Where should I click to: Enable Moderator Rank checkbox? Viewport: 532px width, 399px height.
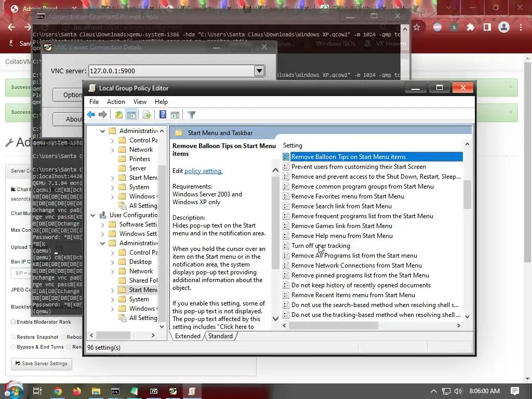click(x=13, y=322)
